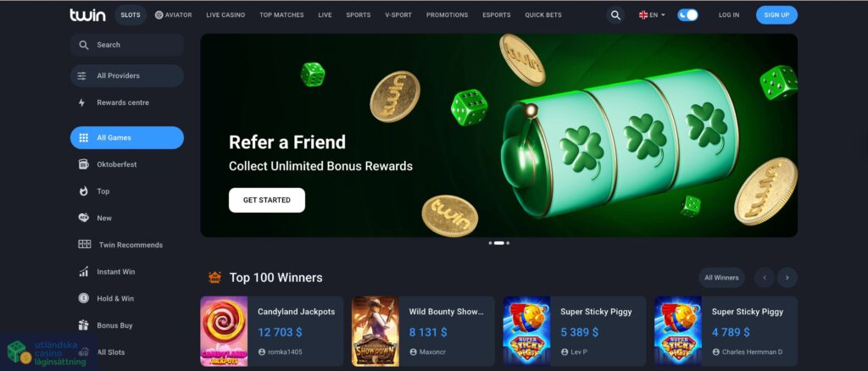
Task: Click the Hold & Win coin icon
Action: [x=84, y=298]
